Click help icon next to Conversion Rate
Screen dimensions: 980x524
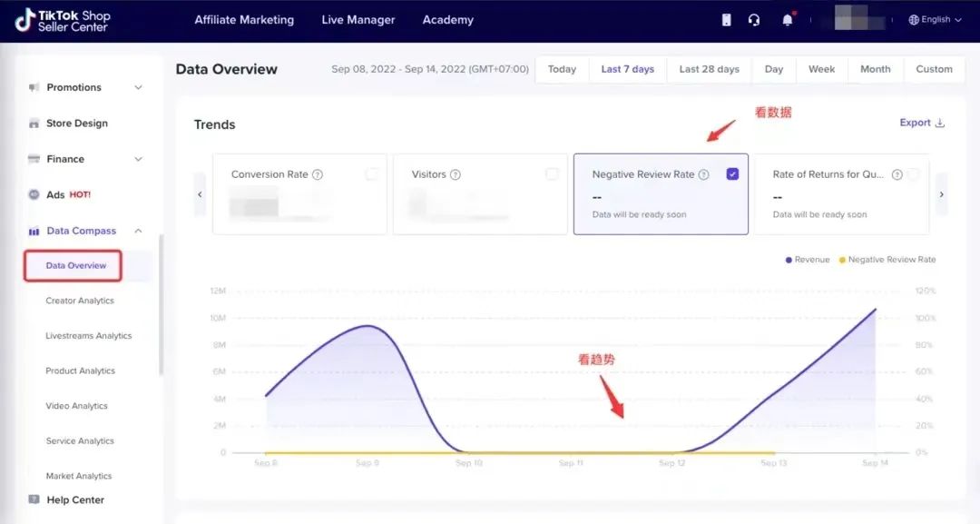pos(318,174)
